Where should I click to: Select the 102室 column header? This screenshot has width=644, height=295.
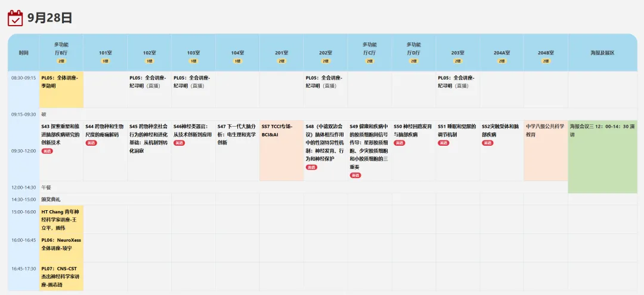(150, 53)
